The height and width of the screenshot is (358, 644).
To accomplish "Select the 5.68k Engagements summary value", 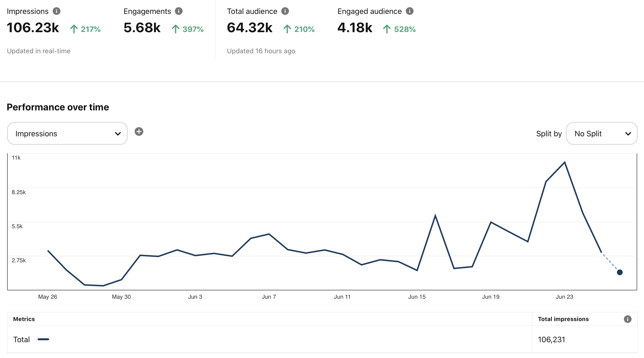I will click(x=142, y=28).
